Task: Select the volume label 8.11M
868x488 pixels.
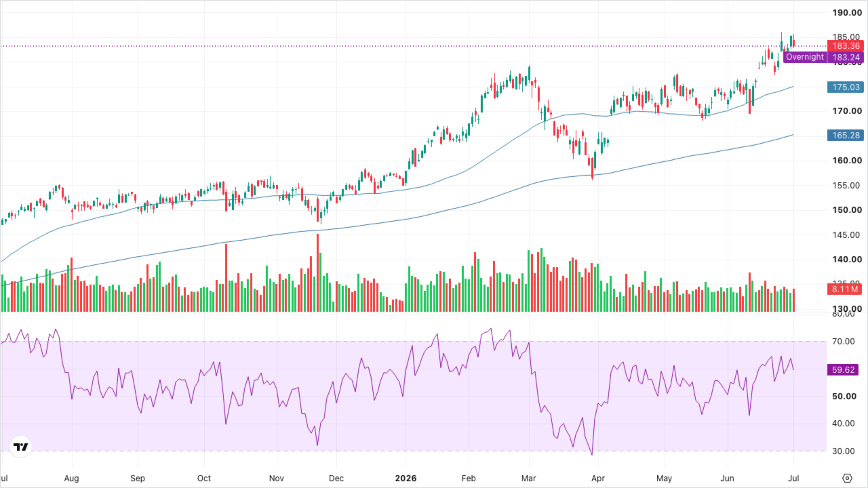Action: point(845,289)
